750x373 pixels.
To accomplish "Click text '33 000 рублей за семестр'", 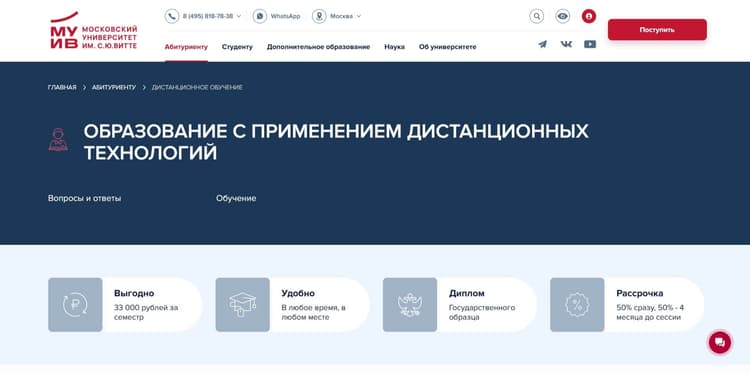I will 146,312.
